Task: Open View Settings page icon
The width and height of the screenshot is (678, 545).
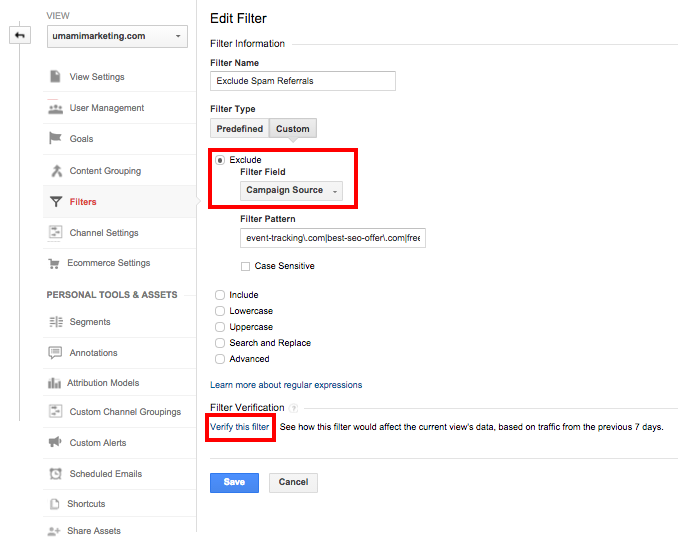Action: (55, 76)
